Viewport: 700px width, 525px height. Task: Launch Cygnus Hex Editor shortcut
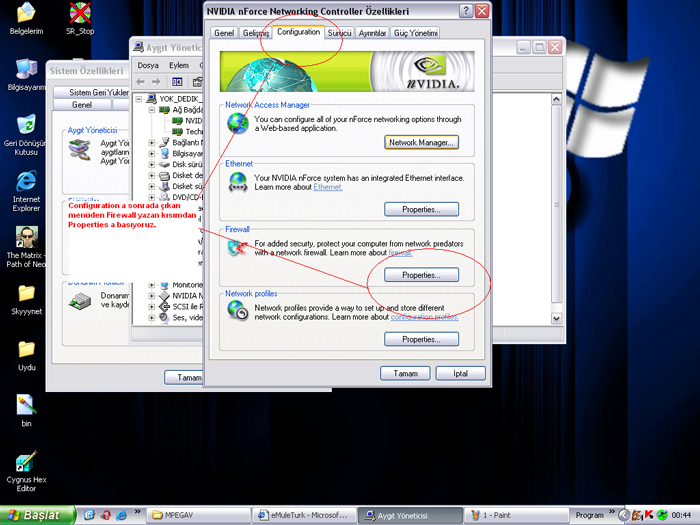pos(26,471)
